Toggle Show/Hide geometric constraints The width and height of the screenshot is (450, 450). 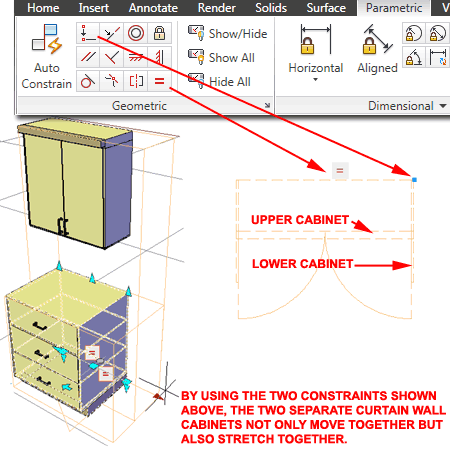click(227, 33)
